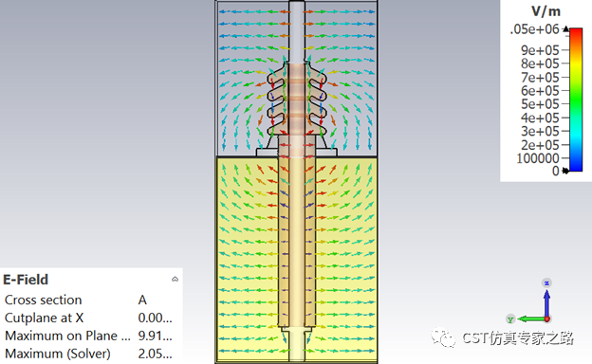Click the Maximum on Plane value
The width and height of the screenshot is (592, 364).
coord(155,336)
